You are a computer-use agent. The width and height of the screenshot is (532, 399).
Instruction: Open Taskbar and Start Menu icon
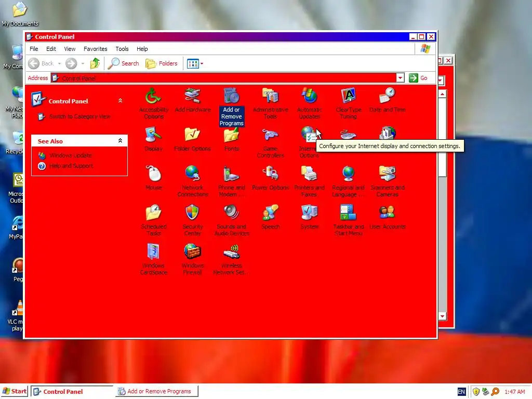(349, 212)
